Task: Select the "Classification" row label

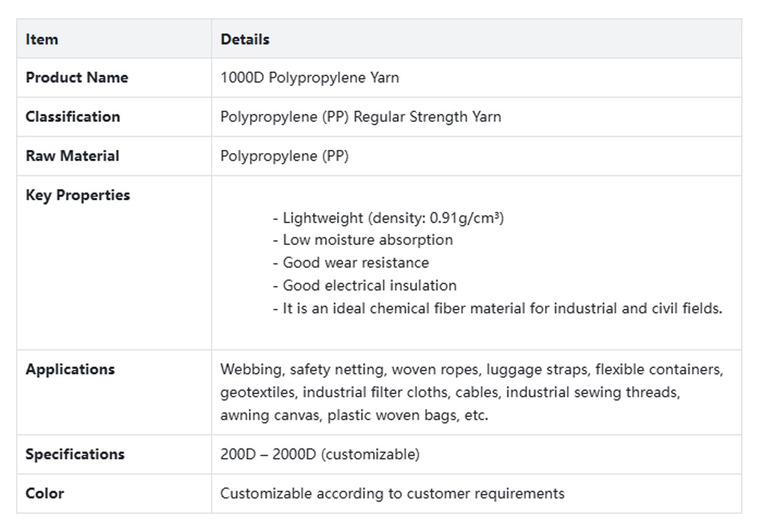Action: [73, 116]
